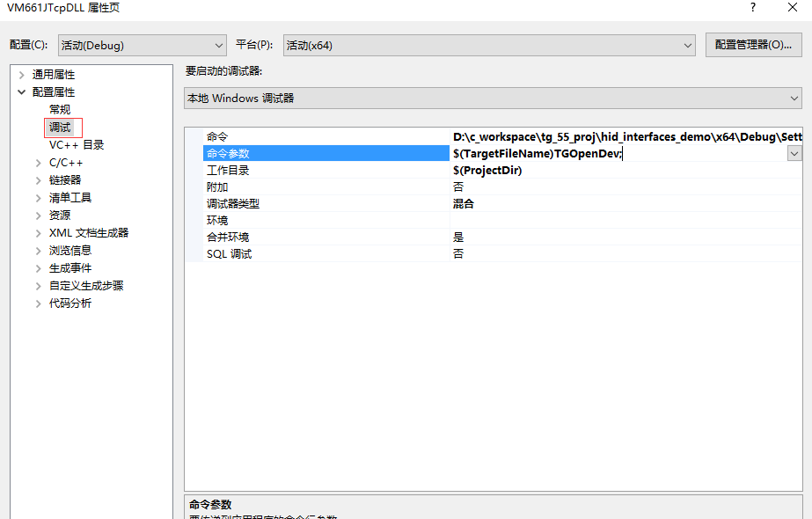Select the C/C++ tree item label
The height and width of the screenshot is (519, 812).
pos(66,163)
